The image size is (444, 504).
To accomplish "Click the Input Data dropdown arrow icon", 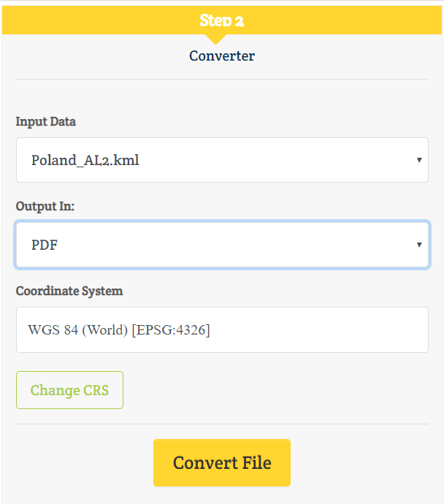I will 419,160.
